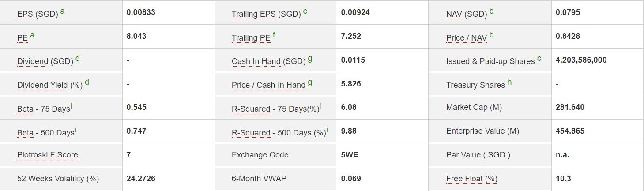Screen dimensions: 644x191
Task: Select the R-Squared - 75 Days(%) link
Action: point(275,109)
